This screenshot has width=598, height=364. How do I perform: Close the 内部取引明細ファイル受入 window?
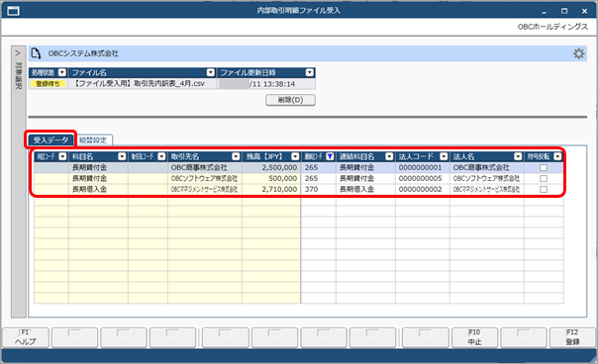pos(584,12)
